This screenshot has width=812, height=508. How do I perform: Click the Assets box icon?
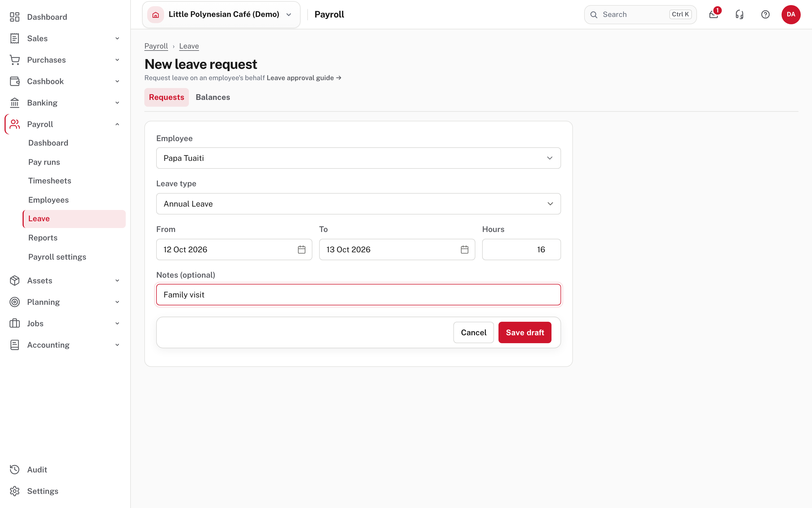[x=14, y=281]
